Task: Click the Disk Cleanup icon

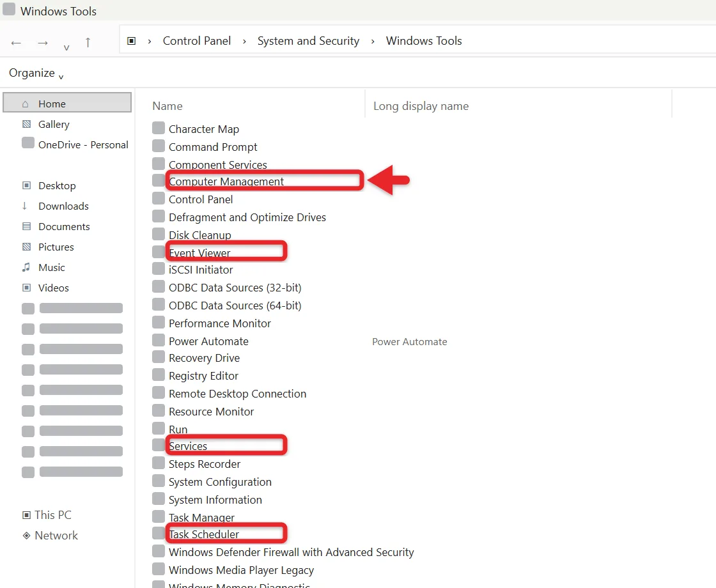Action: coord(159,234)
